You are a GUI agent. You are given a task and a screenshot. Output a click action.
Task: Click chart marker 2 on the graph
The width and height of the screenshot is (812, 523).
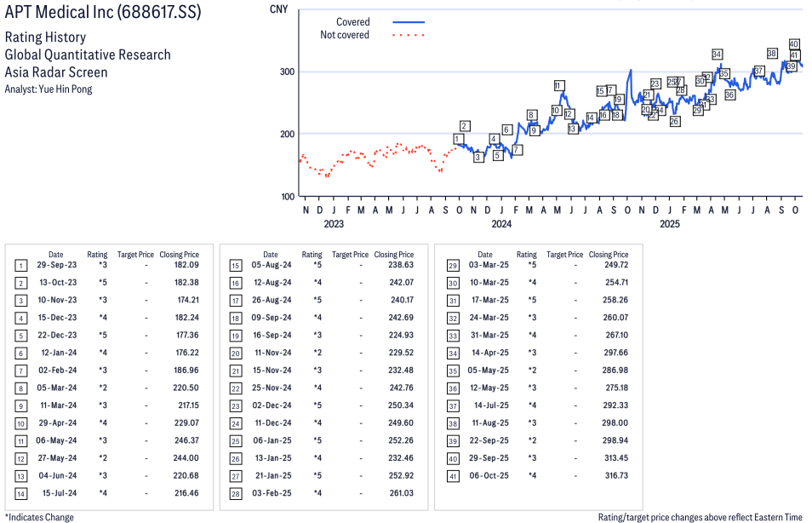[x=465, y=126]
